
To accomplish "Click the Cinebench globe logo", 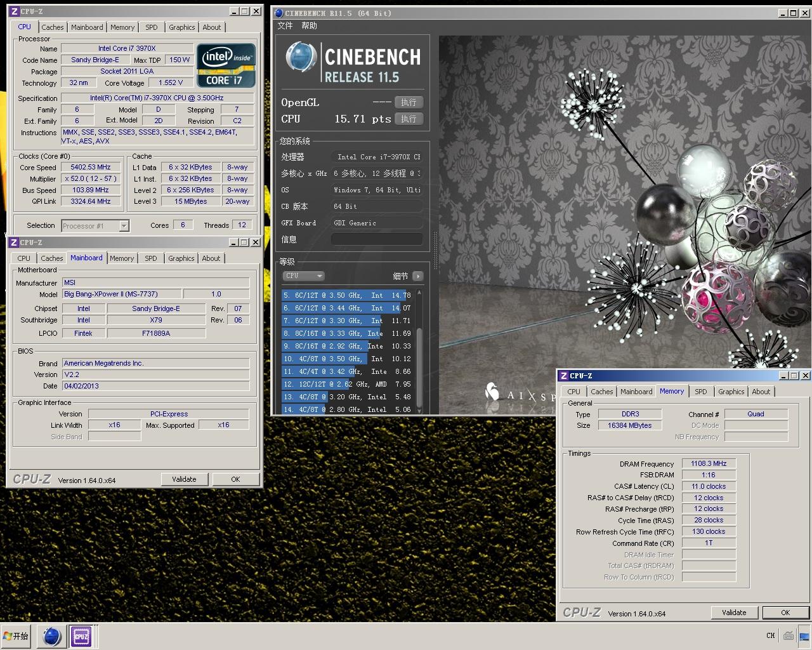I will pos(301,58).
